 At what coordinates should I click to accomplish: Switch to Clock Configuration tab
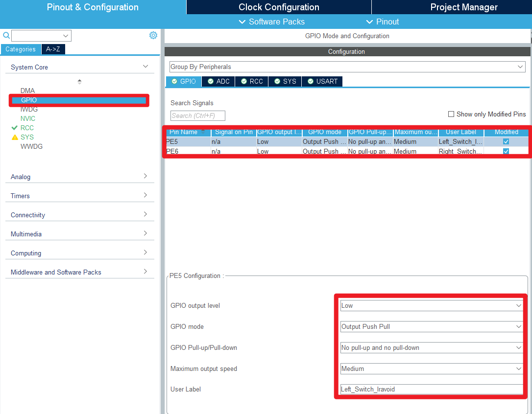(279, 7)
